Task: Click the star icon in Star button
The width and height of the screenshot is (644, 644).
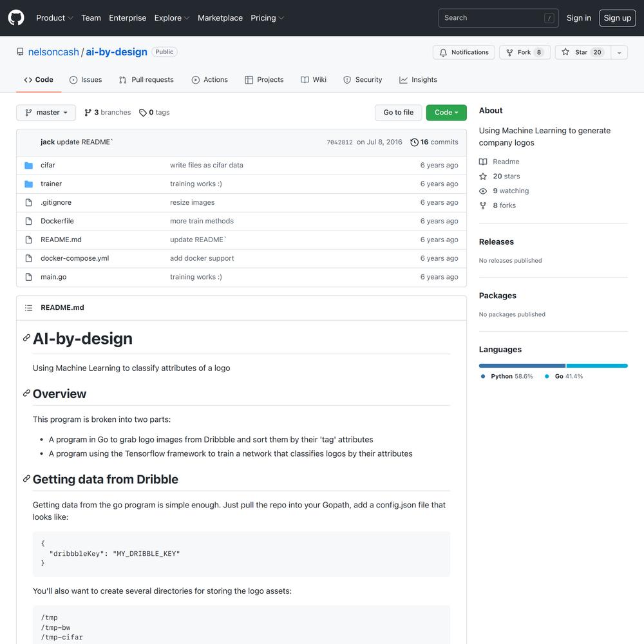Action: click(565, 52)
